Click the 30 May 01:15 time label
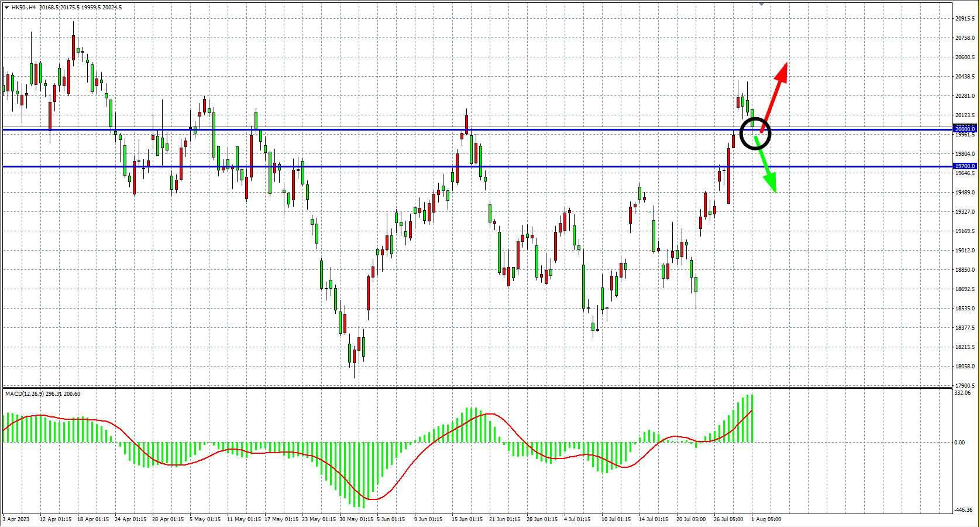The width and height of the screenshot is (980, 527). point(356,519)
